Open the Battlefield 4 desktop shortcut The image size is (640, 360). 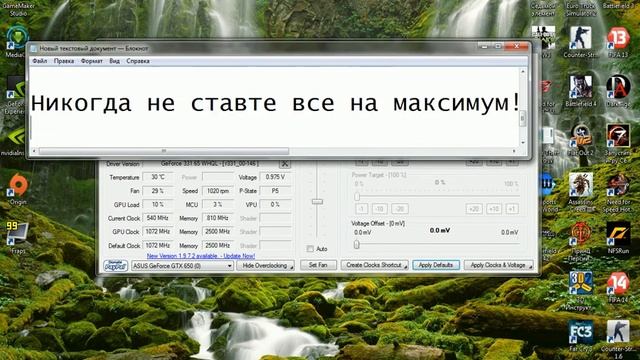click(x=580, y=87)
